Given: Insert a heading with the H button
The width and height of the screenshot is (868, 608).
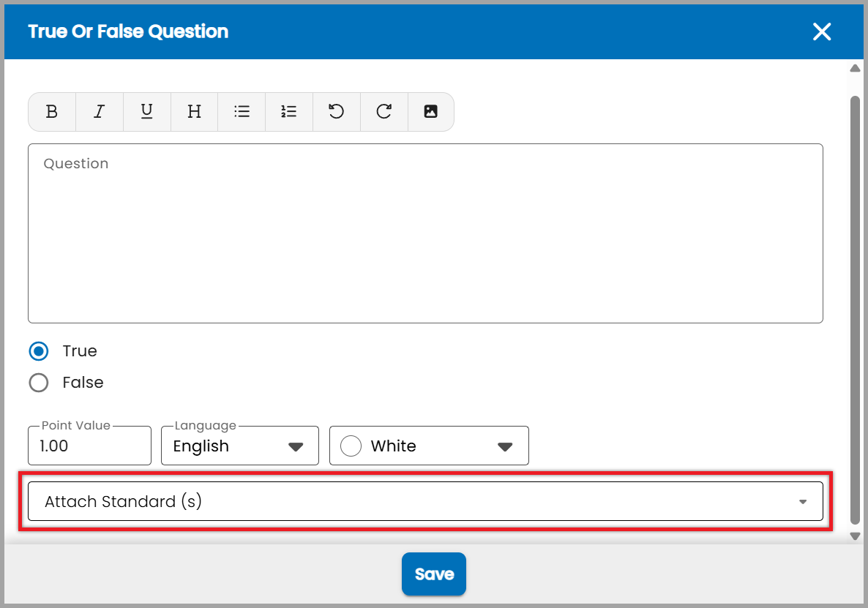Looking at the screenshot, I should [194, 112].
